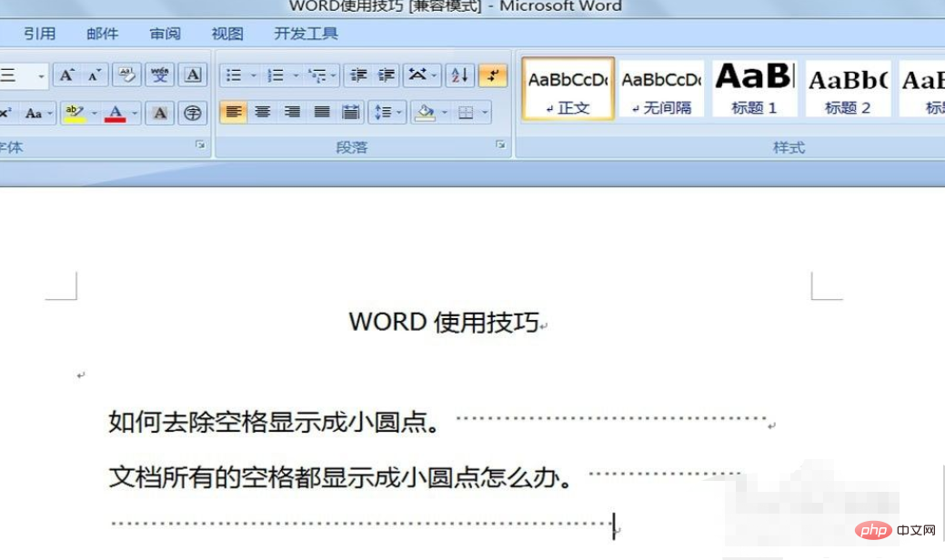Open the font color dropdown arrow
Image resolution: width=945 pixels, height=560 pixels.
click(135, 113)
